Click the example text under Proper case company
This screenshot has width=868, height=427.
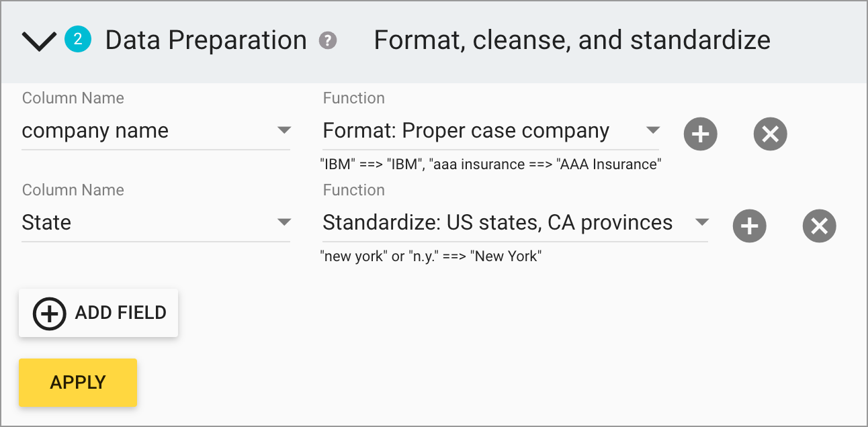coord(492,164)
